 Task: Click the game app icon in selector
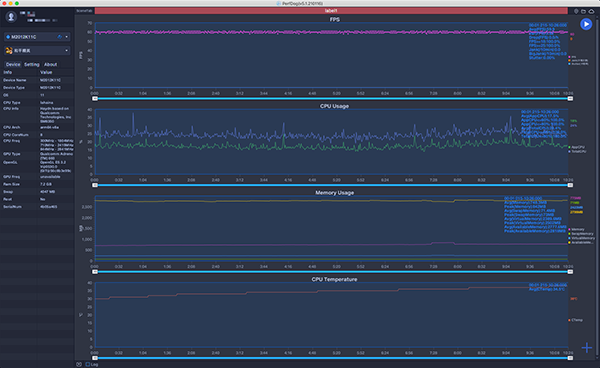tap(9, 50)
